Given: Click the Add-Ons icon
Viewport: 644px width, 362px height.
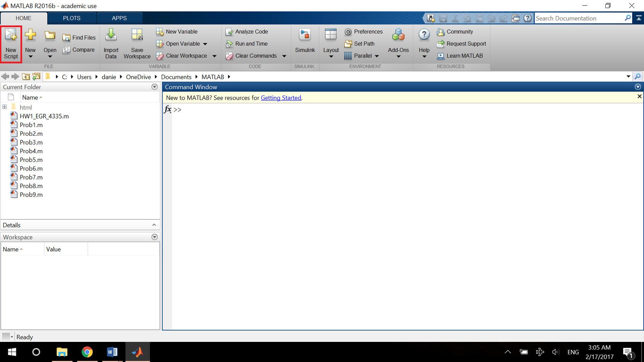Looking at the screenshot, I should click(x=398, y=41).
